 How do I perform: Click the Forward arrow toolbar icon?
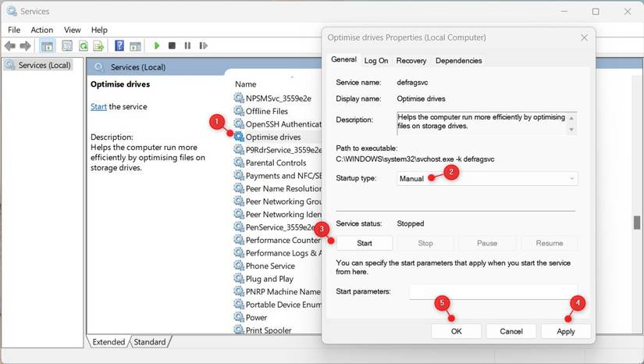click(26, 45)
